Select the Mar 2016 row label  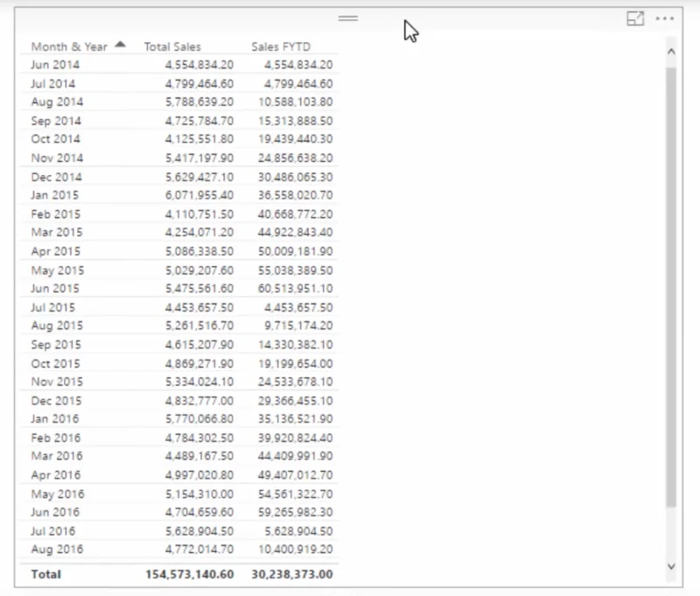(x=56, y=456)
